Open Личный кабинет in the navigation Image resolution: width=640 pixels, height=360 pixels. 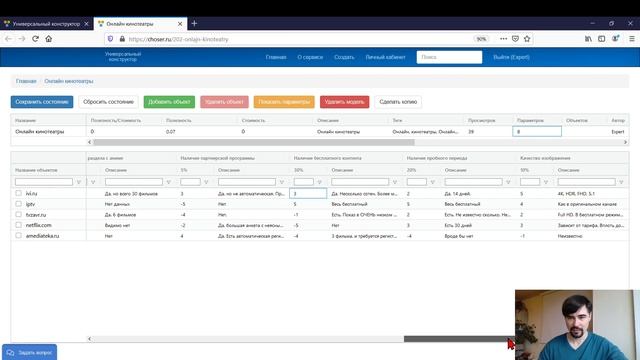pyautogui.click(x=385, y=57)
